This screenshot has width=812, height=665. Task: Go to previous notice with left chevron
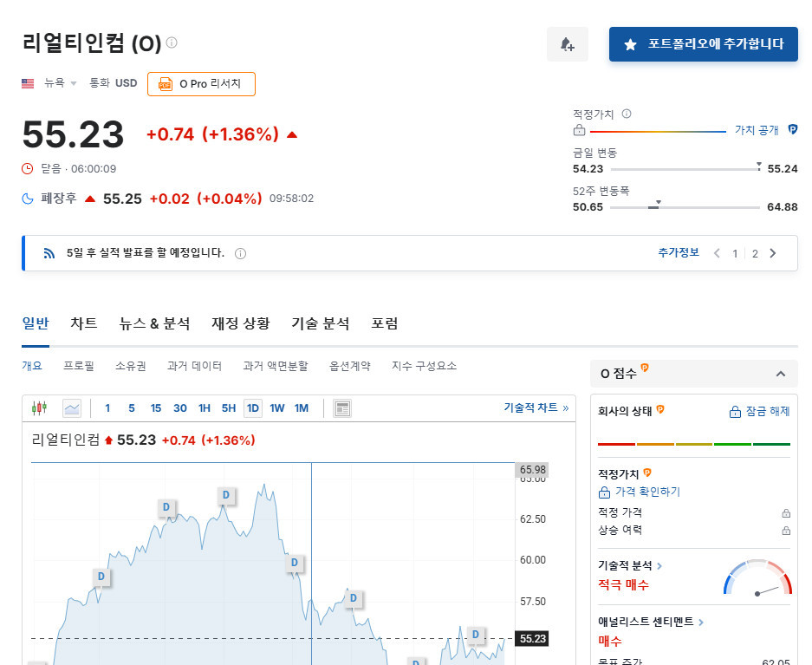[x=718, y=253]
